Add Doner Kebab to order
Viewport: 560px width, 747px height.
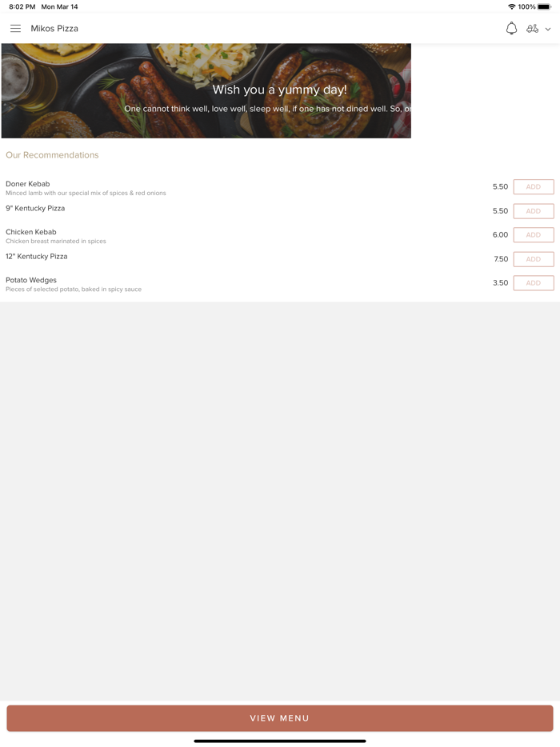point(534,187)
